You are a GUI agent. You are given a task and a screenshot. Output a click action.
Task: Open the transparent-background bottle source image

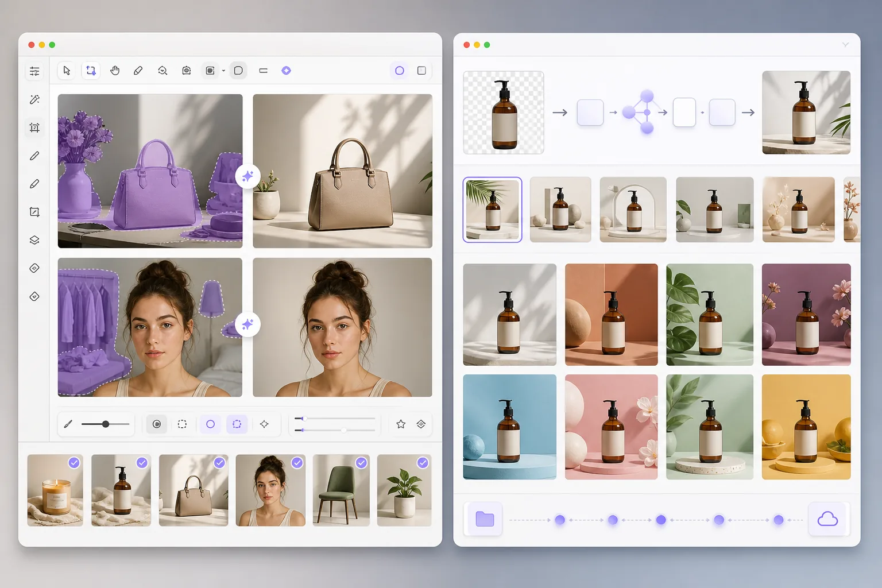[504, 113]
